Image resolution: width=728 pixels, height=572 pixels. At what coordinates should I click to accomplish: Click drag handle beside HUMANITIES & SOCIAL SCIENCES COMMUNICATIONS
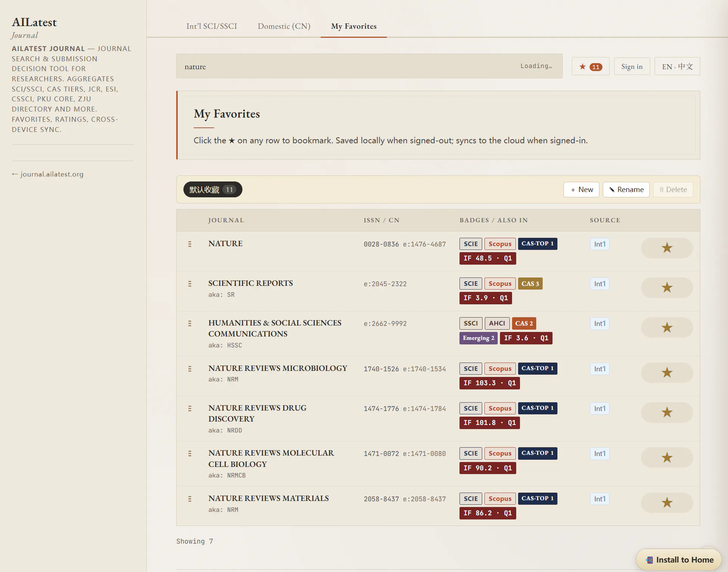(189, 323)
